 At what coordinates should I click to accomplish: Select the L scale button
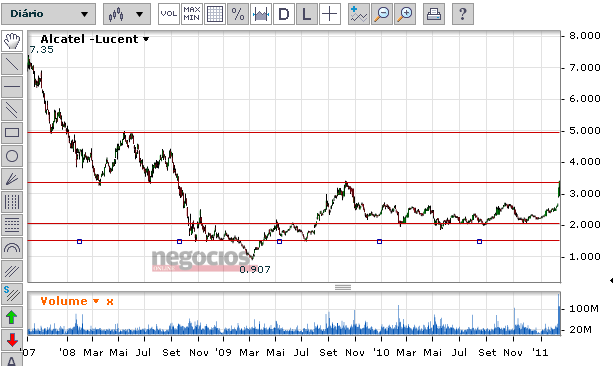[x=307, y=14]
